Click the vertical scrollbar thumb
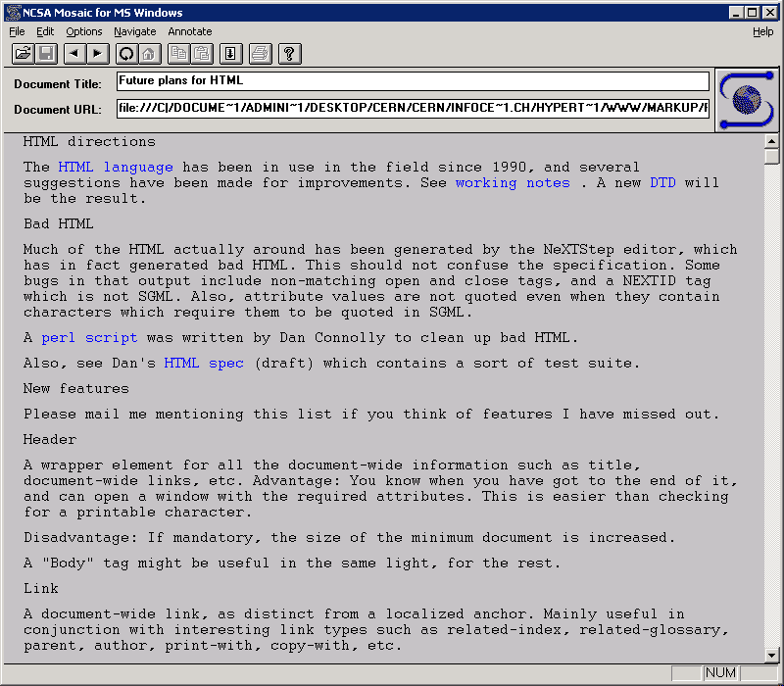The image size is (784, 686). [771, 157]
